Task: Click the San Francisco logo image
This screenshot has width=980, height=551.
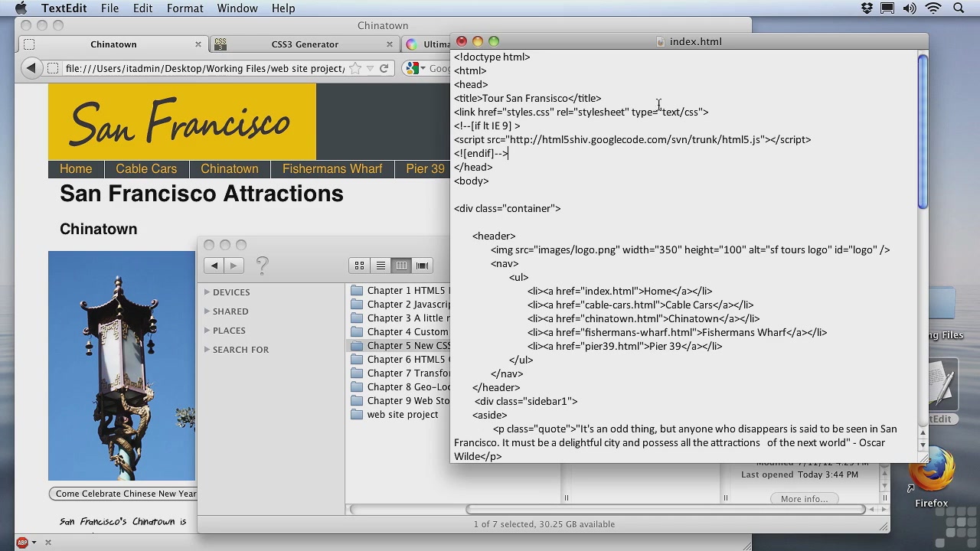Action: tap(182, 122)
